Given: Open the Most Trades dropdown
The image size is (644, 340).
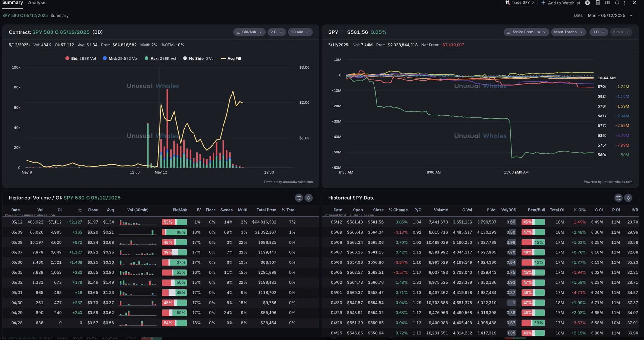Looking at the screenshot, I should click(x=568, y=32).
